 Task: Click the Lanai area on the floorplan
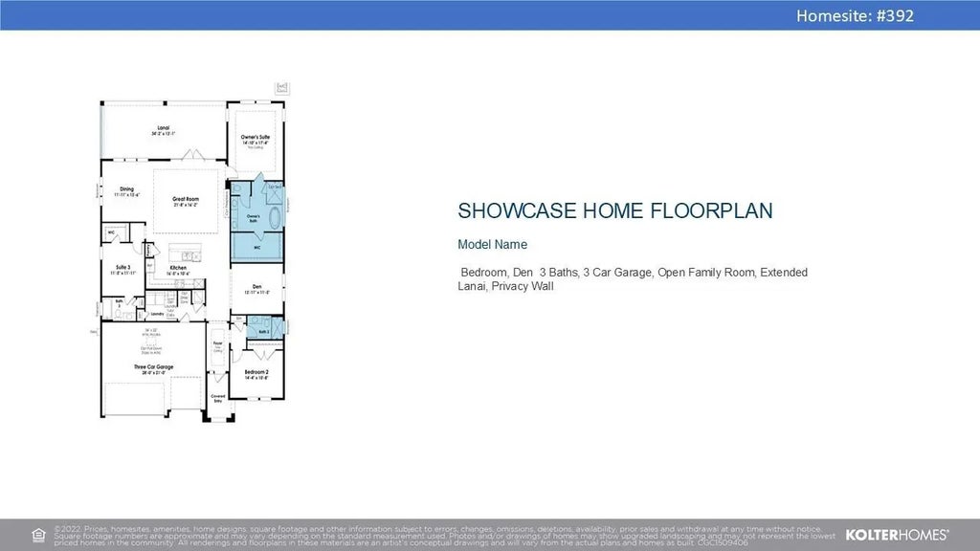pos(163,131)
